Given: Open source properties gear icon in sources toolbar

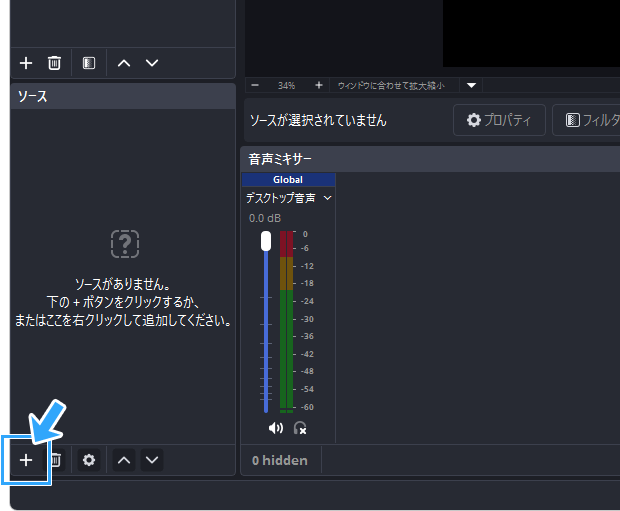Looking at the screenshot, I should [89, 460].
